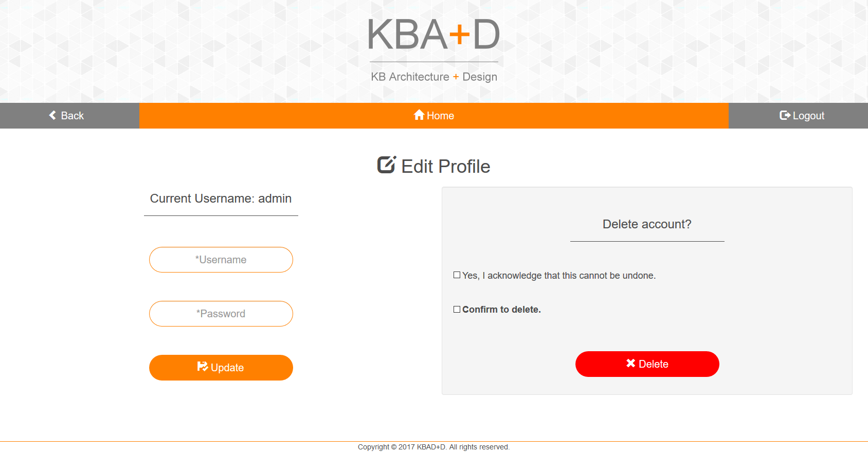Open the Home navigation tab
Screen dimensions: 868x452
point(434,116)
